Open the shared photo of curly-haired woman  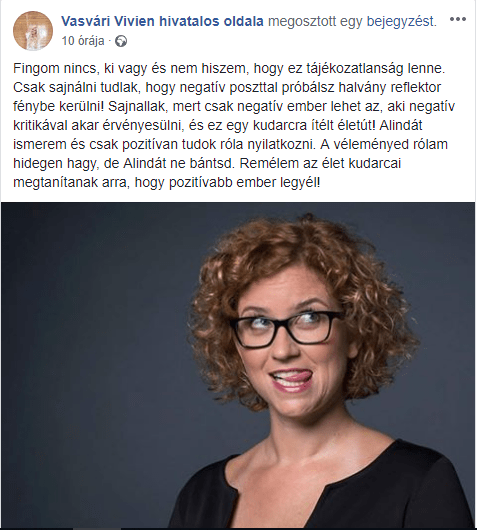[x=238, y=365]
